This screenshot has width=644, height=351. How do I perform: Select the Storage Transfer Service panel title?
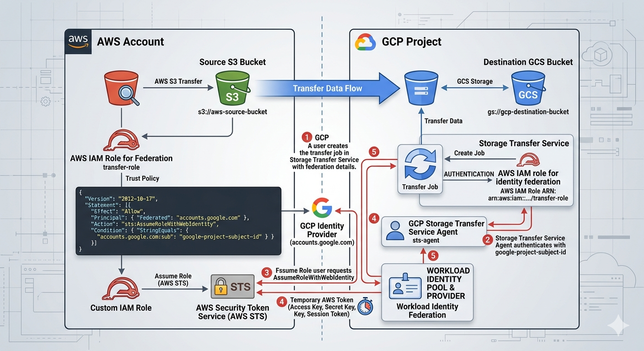(524, 143)
